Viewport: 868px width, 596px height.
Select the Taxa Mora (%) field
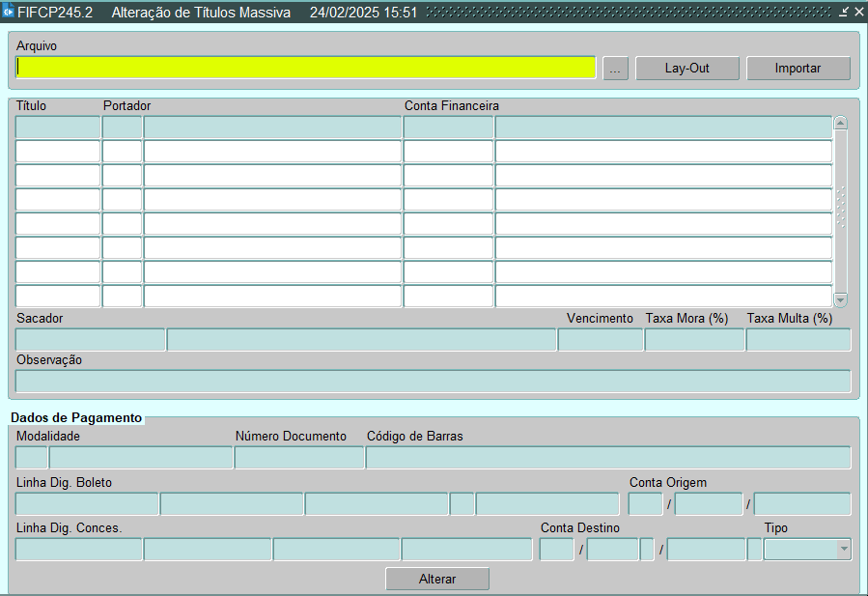click(694, 340)
